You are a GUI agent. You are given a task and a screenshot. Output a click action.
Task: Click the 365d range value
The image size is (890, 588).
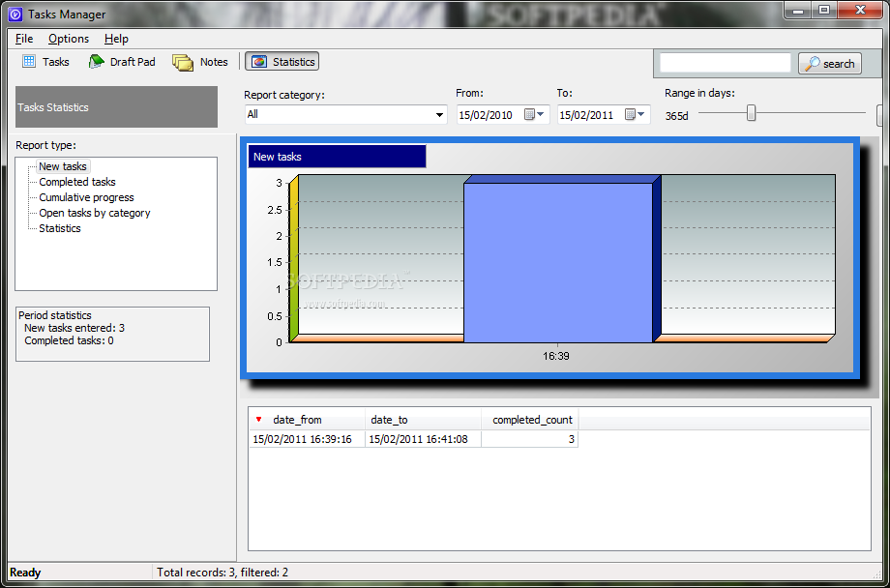click(x=676, y=116)
